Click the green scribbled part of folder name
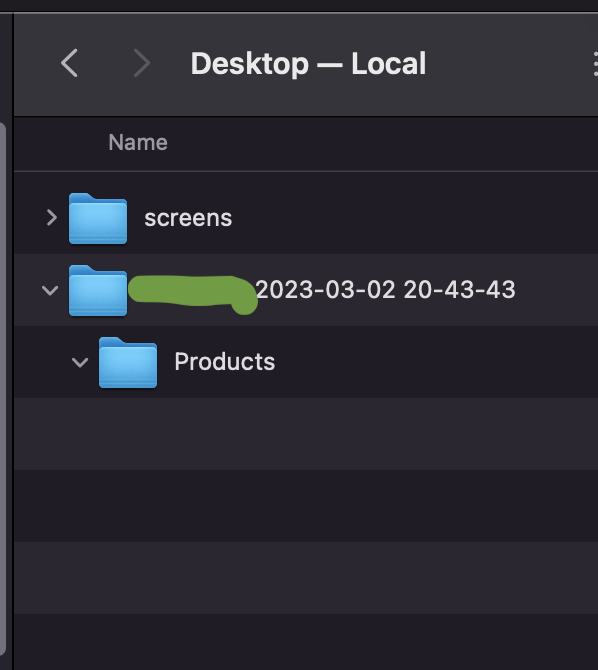598x670 pixels. click(193, 293)
